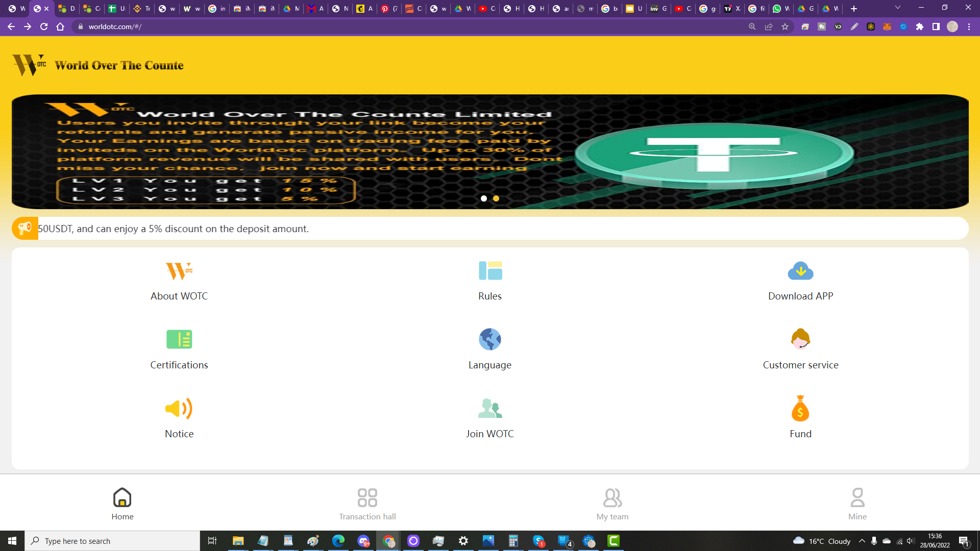Click the About WOTC label
The height and width of the screenshot is (551, 980).
coord(179,296)
